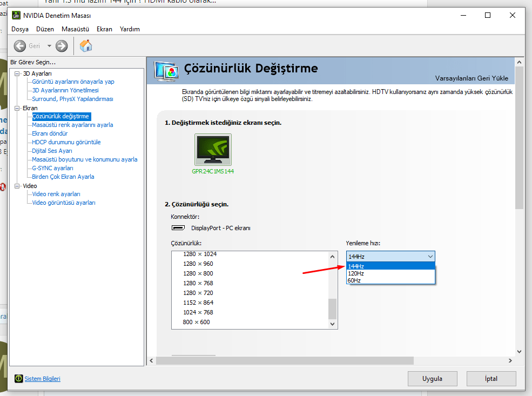
Task: Select the GPR24C1MS144 monitor thumbnail
Action: pos(213,150)
